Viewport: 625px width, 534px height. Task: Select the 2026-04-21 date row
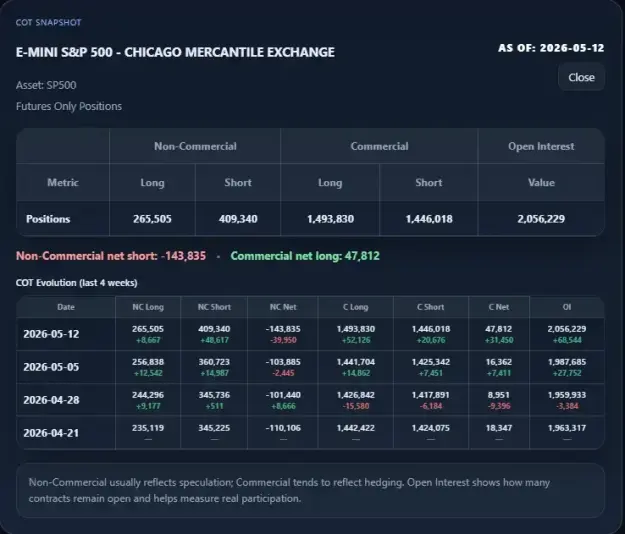click(310, 433)
